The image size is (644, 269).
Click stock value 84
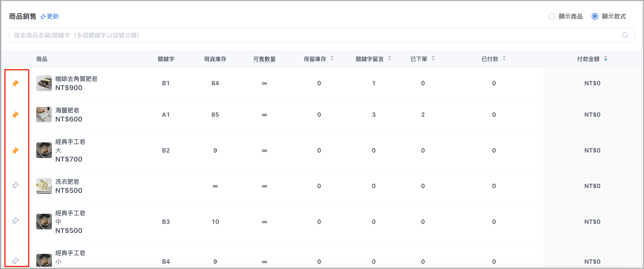[215, 83]
